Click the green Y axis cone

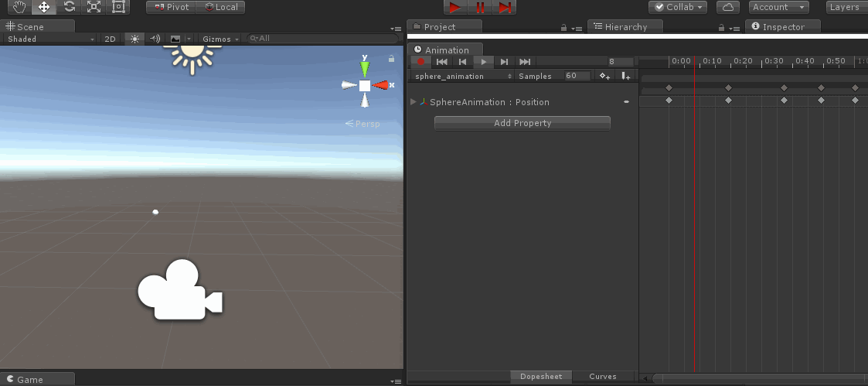[x=364, y=69]
